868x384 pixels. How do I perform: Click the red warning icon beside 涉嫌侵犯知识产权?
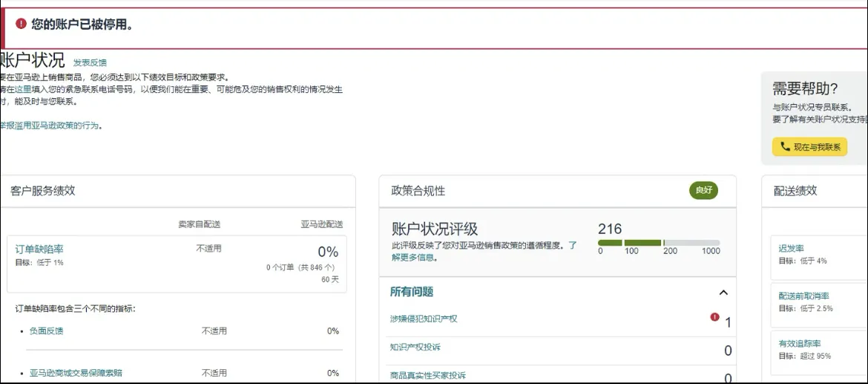pos(714,317)
